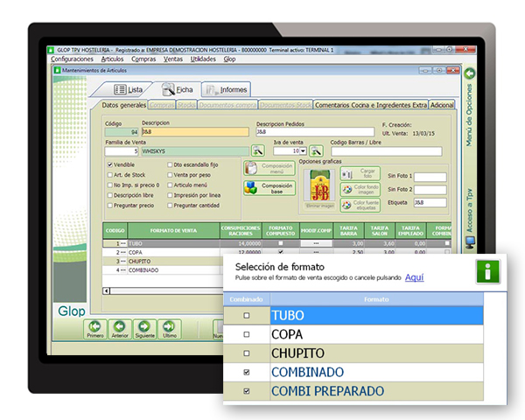Enable the Impresión por línea checkbox

point(170,195)
